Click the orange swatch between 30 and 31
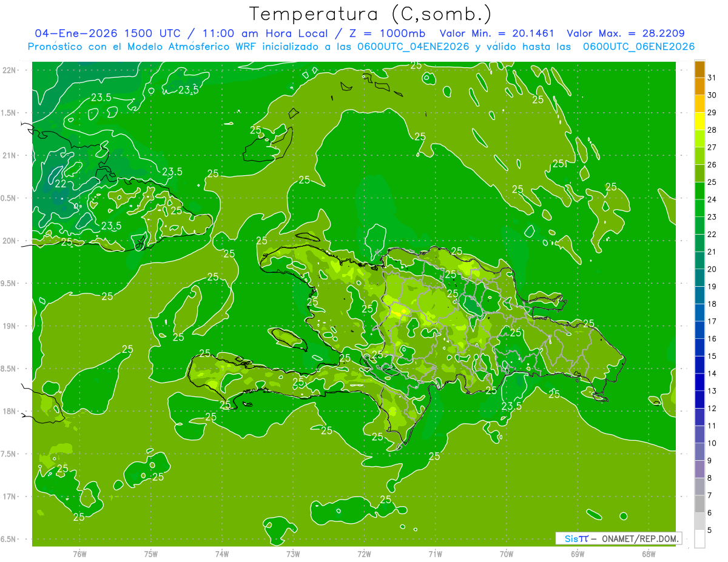This screenshot has width=728, height=562. click(x=699, y=87)
